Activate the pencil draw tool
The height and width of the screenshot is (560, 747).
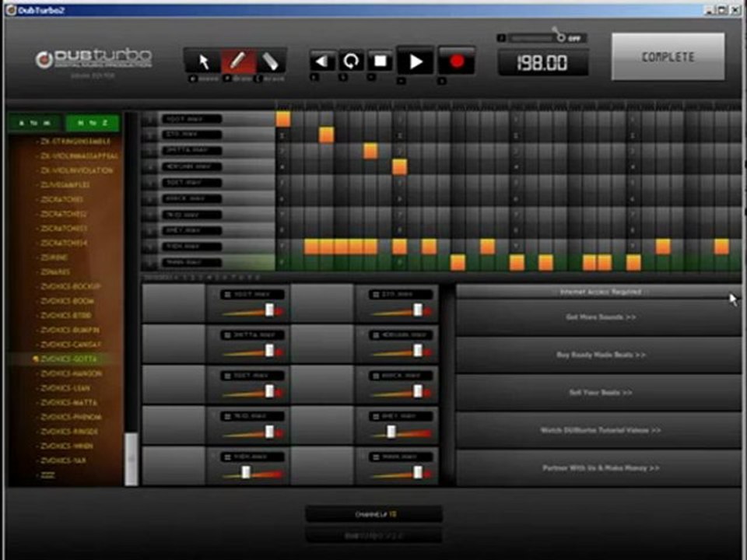(238, 61)
